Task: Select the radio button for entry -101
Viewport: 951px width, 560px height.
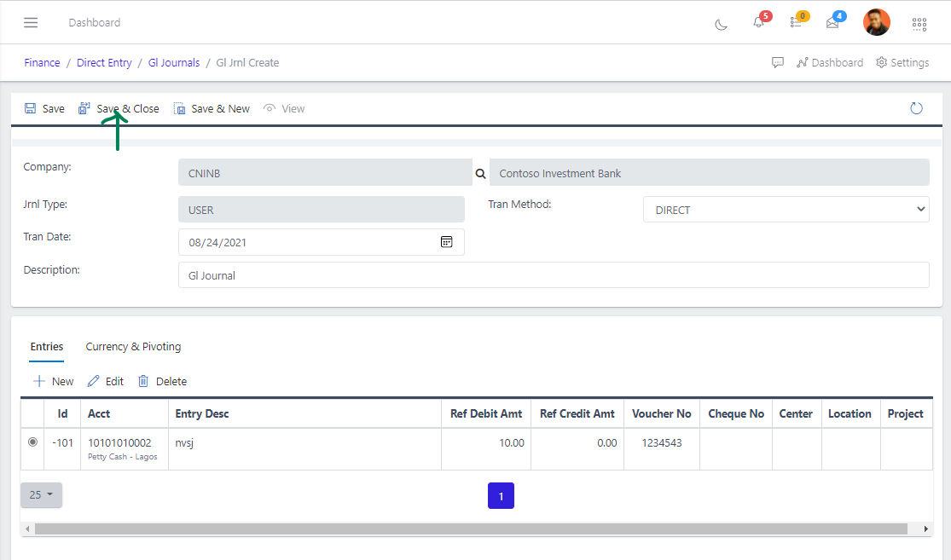Action: coord(33,442)
